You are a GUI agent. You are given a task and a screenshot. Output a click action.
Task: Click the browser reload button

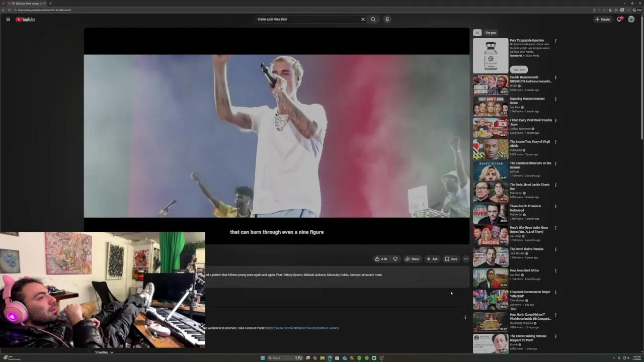tap(9, 10)
